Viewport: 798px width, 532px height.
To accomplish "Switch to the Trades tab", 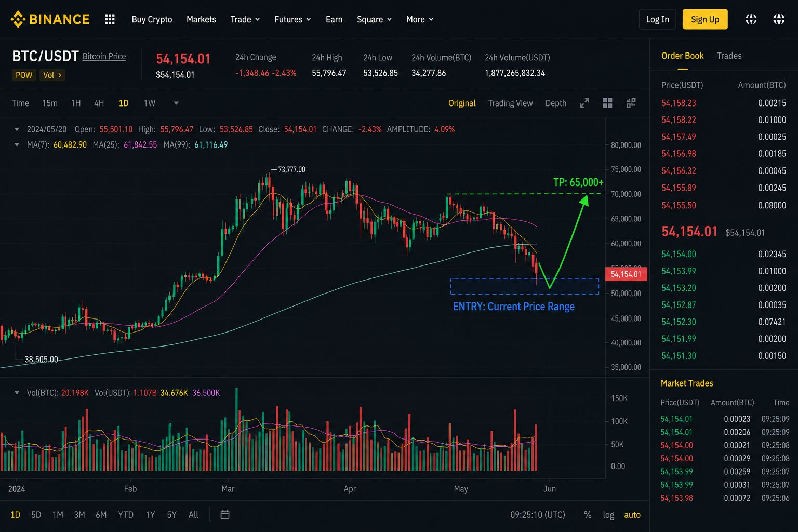I will [729, 56].
